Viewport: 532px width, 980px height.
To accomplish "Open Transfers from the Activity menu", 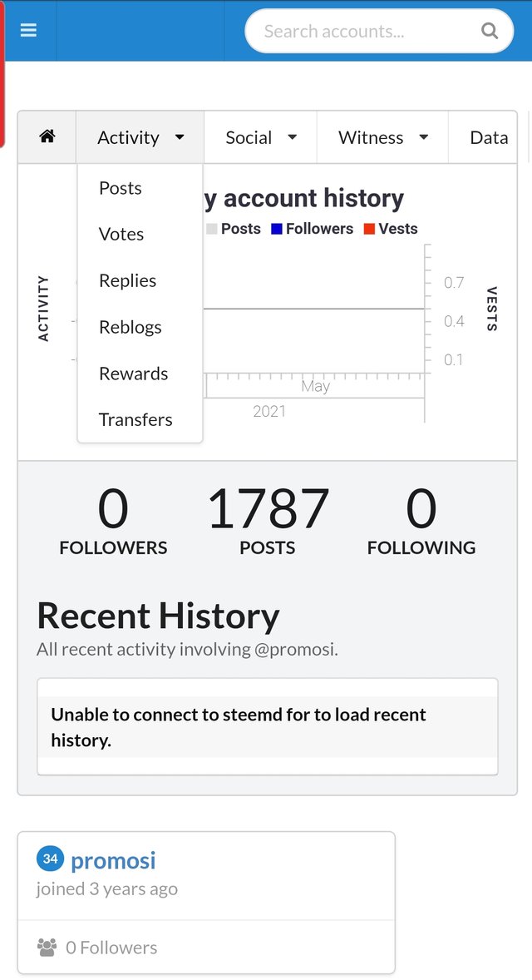I will tap(135, 420).
